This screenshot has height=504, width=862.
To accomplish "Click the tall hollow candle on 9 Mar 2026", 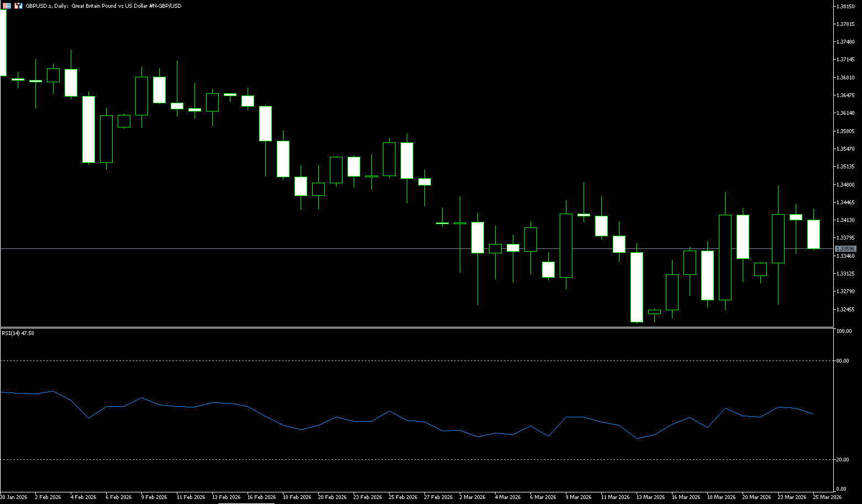I will coord(566,246).
